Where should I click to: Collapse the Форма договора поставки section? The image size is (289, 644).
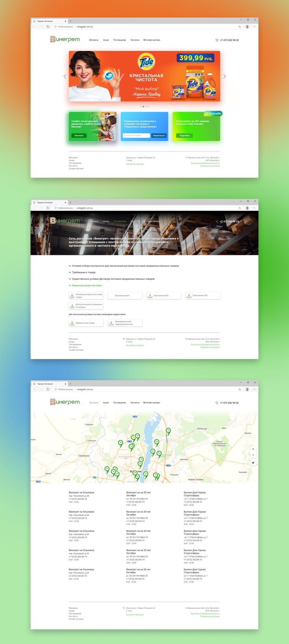85,285
